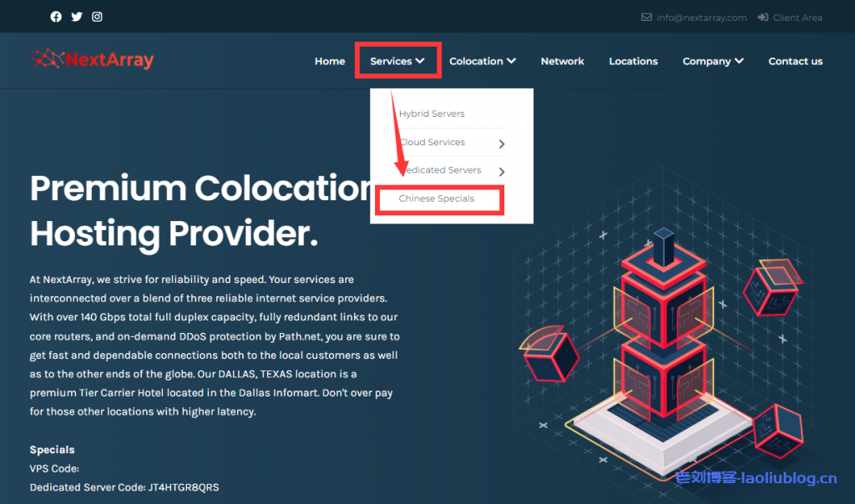The image size is (855, 504).
Task: Click the info@nextarray.com email link
Action: [701, 18]
